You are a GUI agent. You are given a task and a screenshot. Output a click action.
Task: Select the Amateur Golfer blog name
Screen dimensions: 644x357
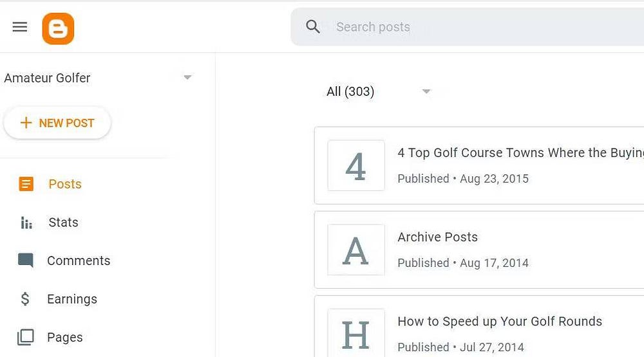[47, 78]
